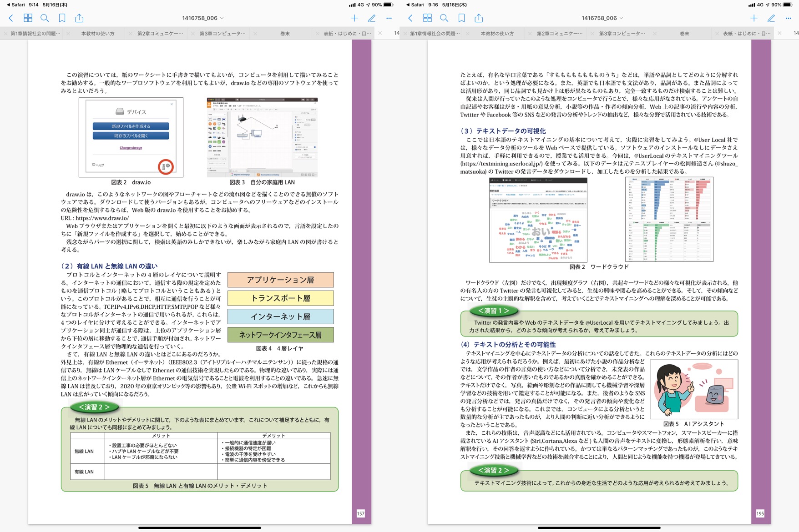The height and width of the screenshot is (532, 799).
Task: Switch to 巻末 tab in left window
Action: pyautogui.click(x=285, y=33)
